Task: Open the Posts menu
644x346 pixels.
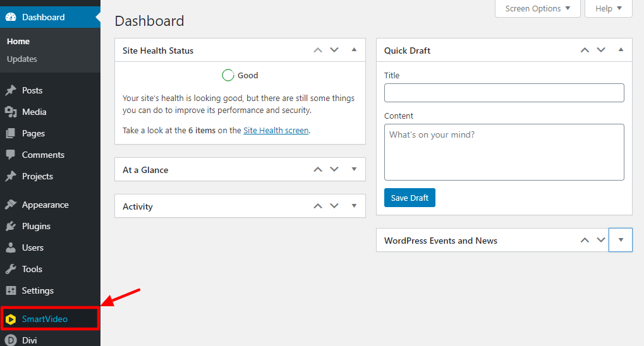Action: (50, 90)
